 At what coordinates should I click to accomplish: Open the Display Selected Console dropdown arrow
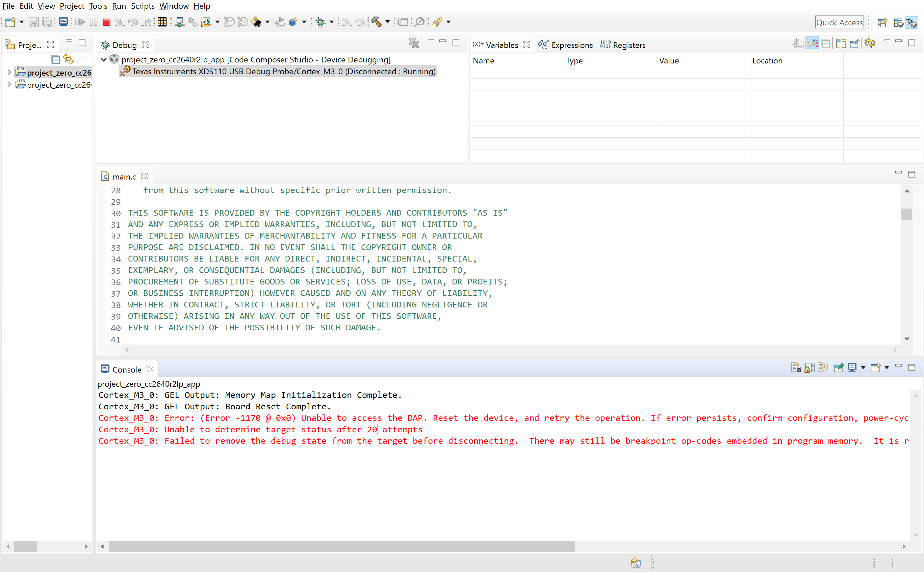pos(863,368)
